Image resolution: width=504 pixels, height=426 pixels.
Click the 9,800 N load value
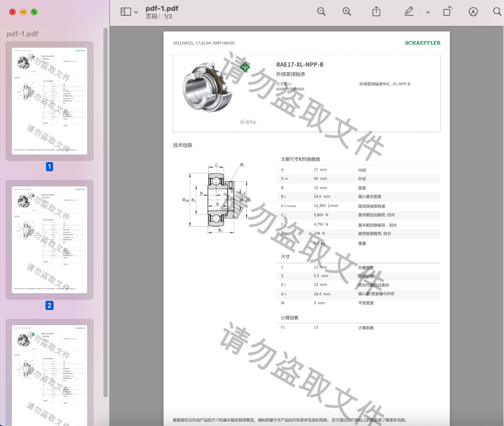point(321,215)
